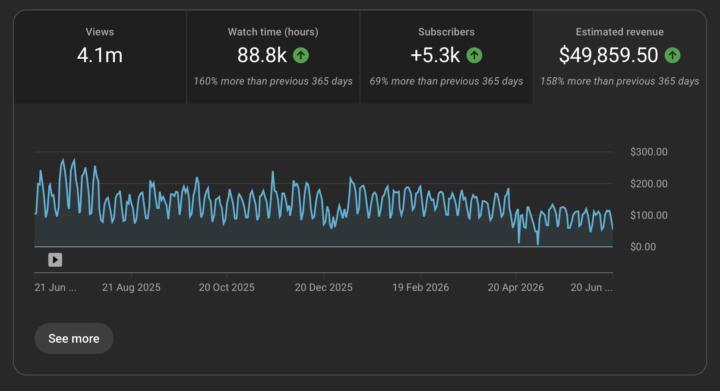Click the $300.00 axis label
This screenshot has width=720, height=391.
tap(649, 152)
